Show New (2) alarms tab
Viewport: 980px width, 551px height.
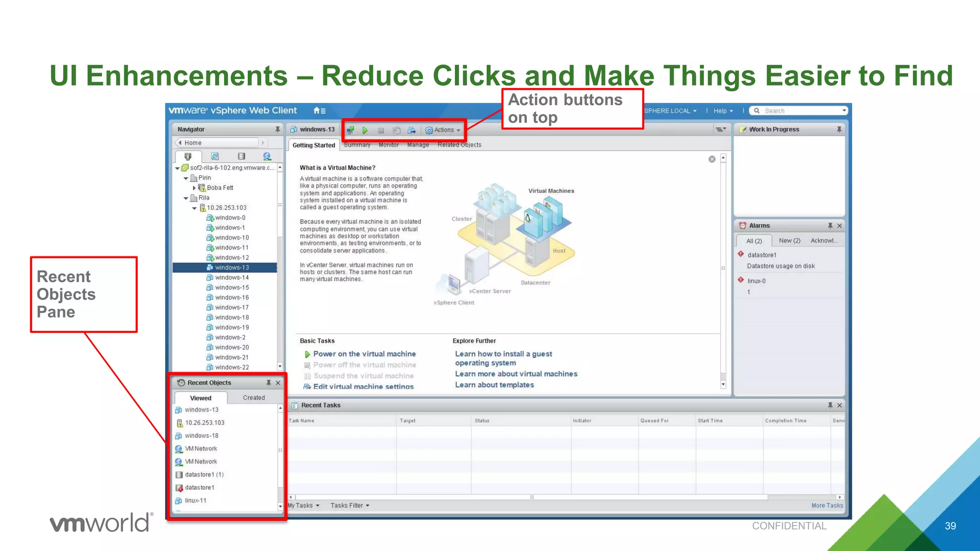[x=790, y=241]
